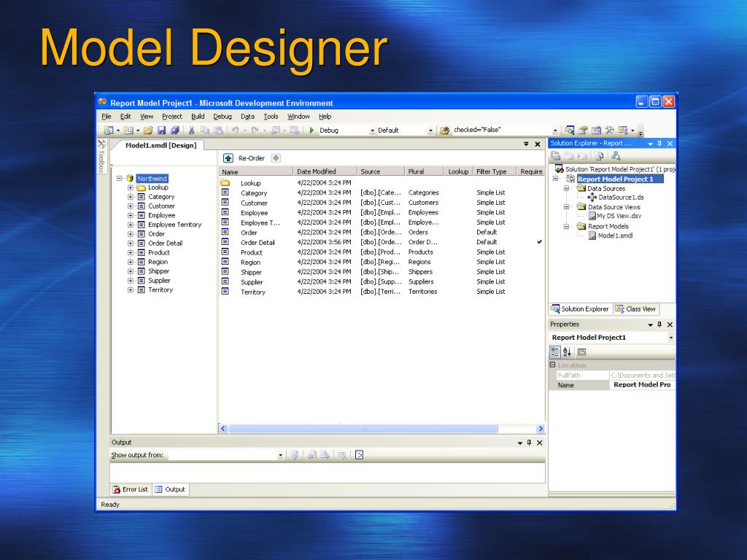Sort by the Date Modified column header
This screenshot has width=747, height=560.
pyautogui.click(x=325, y=171)
